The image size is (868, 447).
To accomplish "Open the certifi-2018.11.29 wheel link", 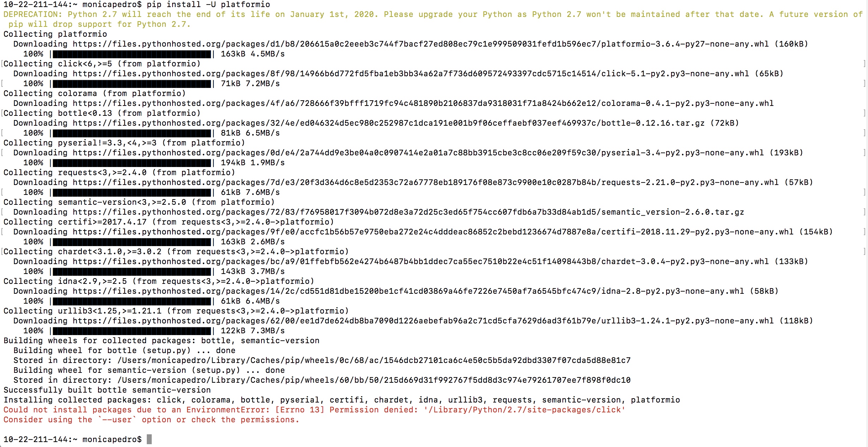I will click(x=433, y=232).
